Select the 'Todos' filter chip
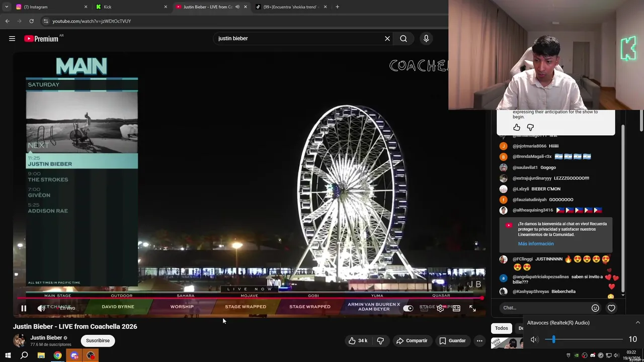Image resolution: width=644 pixels, height=362 pixels. pyautogui.click(x=502, y=328)
